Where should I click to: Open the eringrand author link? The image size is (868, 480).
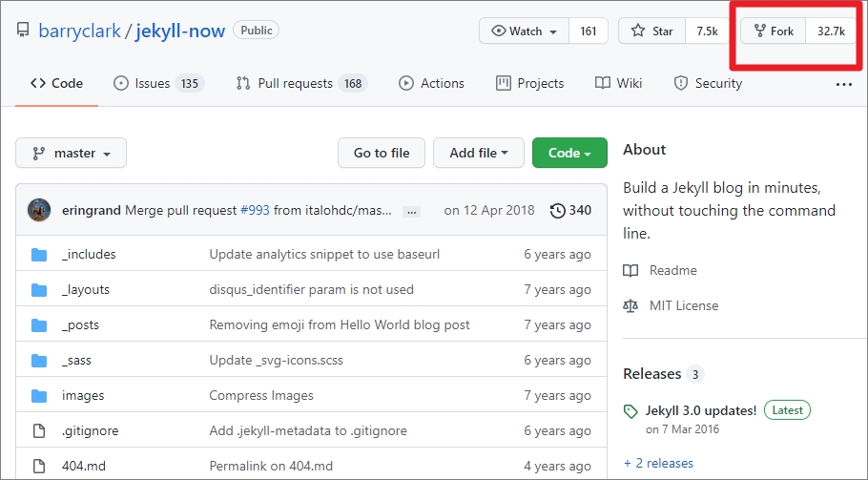[x=92, y=210]
